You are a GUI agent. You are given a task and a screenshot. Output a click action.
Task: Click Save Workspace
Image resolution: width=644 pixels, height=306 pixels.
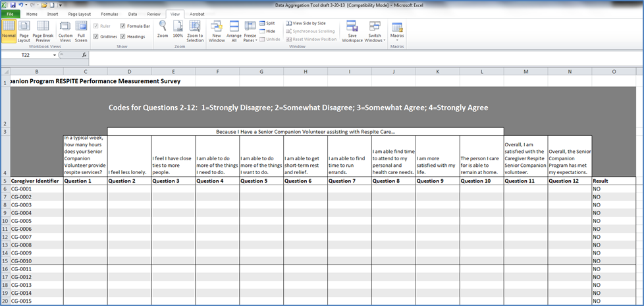(x=352, y=30)
